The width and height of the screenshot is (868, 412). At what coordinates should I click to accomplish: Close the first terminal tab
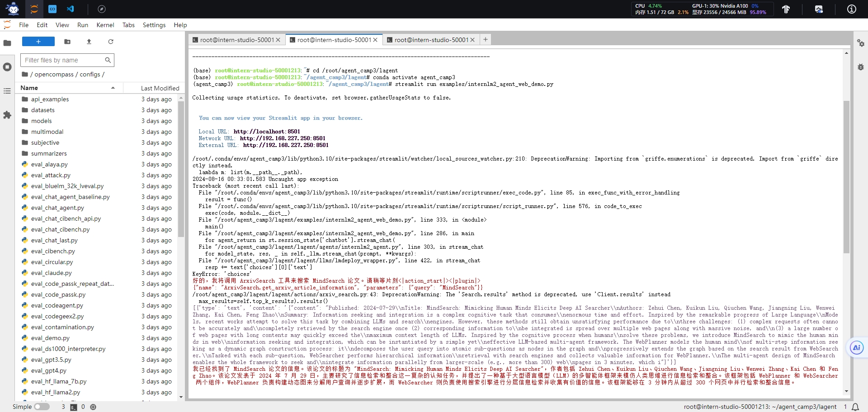coord(278,40)
